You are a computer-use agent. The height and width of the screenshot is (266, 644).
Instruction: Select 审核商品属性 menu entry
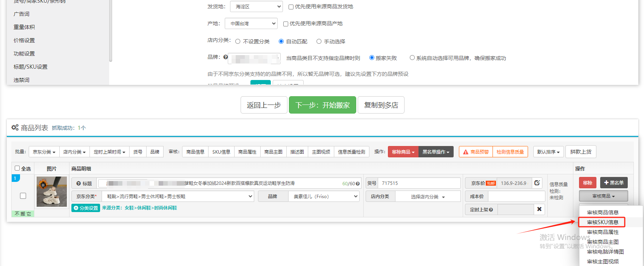pos(602,232)
